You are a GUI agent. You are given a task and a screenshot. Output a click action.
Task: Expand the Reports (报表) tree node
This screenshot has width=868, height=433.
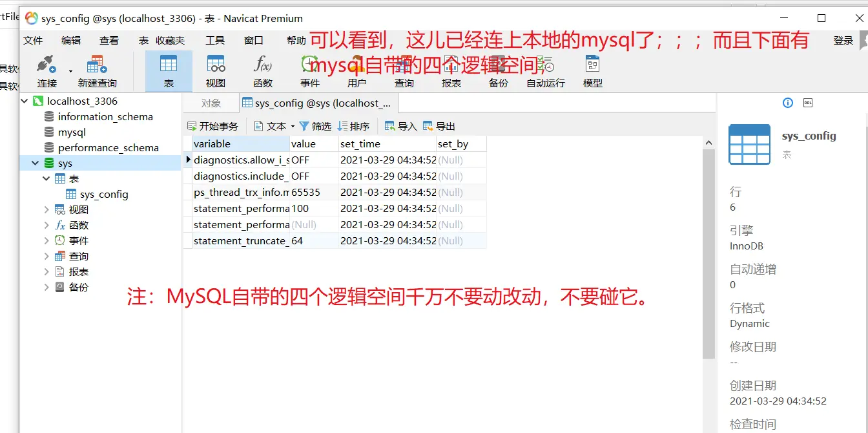[46, 272]
